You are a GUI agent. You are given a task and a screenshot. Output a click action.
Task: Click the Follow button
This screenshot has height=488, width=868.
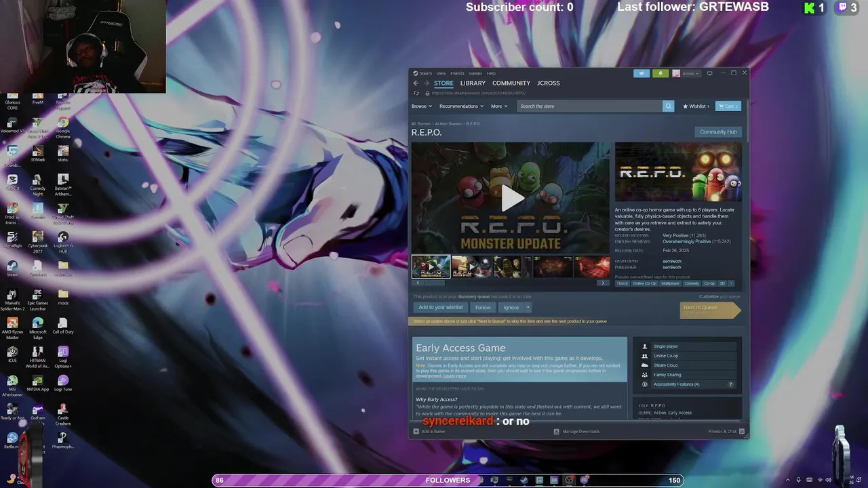point(483,308)
